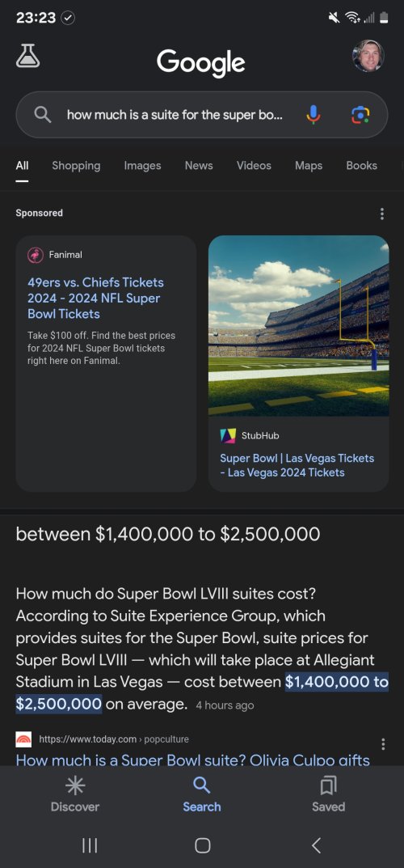404x868 pixels.
Task: Open StubHub Super Bowl Las Vegas Tickets link
Action: [x=297, y=465]
